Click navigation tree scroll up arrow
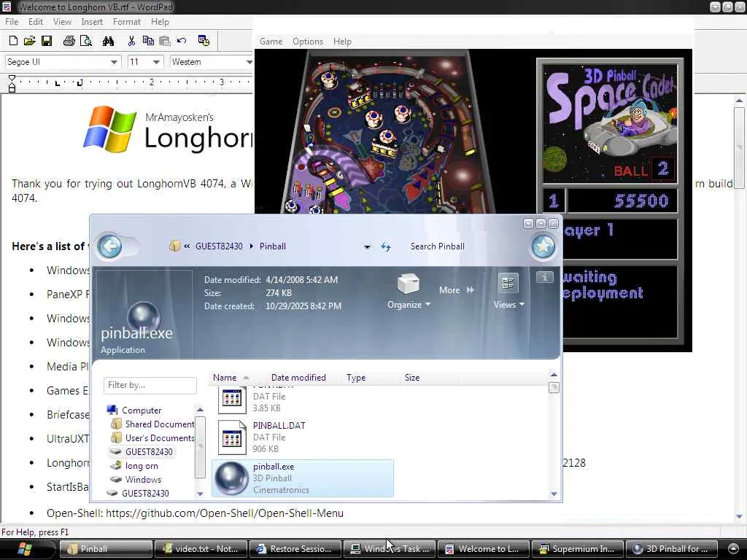This screenshot has height=560, width=747. (200, 410)
